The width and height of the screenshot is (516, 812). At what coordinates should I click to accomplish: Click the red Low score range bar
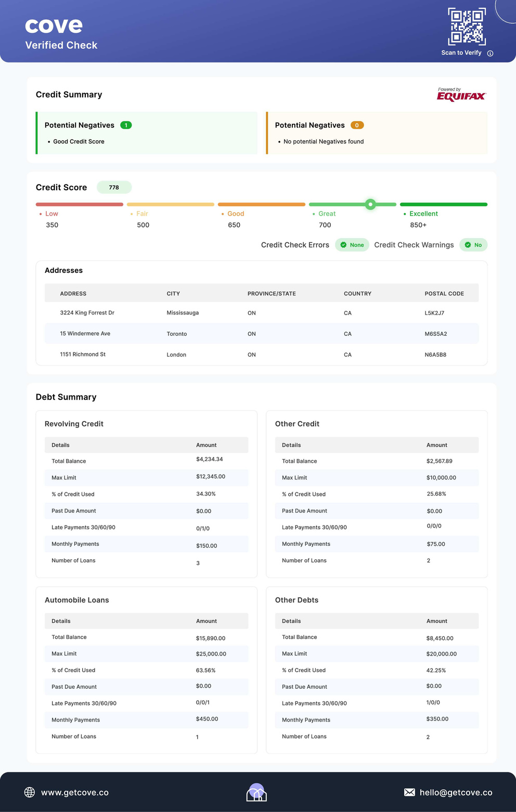[79, 204]
